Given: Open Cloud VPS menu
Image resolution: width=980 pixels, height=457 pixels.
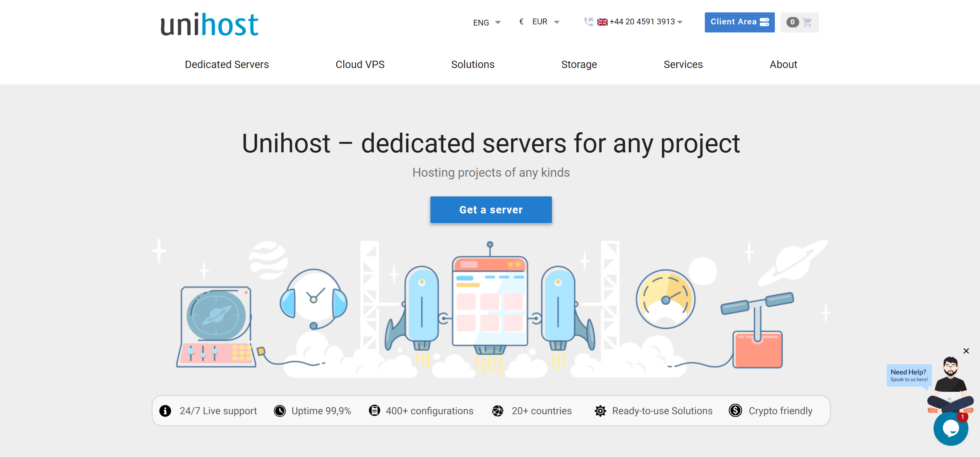Looking at the screenshot, I should (360, 64).
